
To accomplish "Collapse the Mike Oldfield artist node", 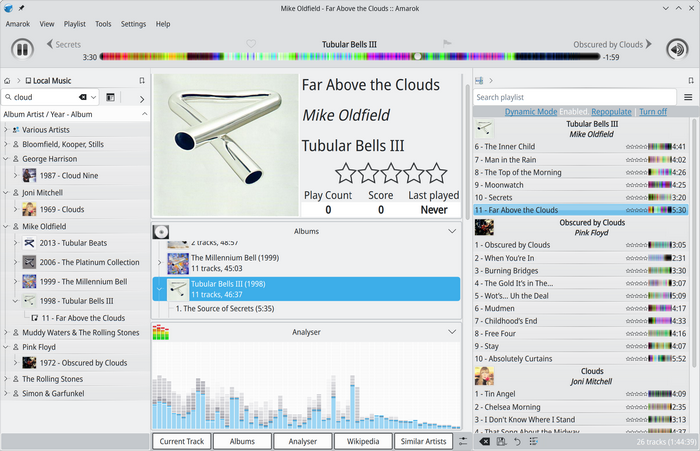I will pyautogui.click(x=6, y=226).
